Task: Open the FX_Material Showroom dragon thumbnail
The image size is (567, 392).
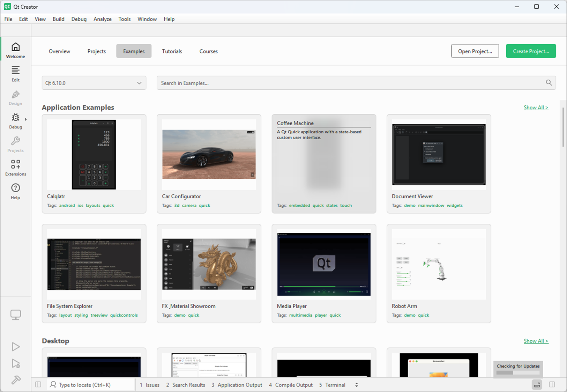Action: [209, 264]
